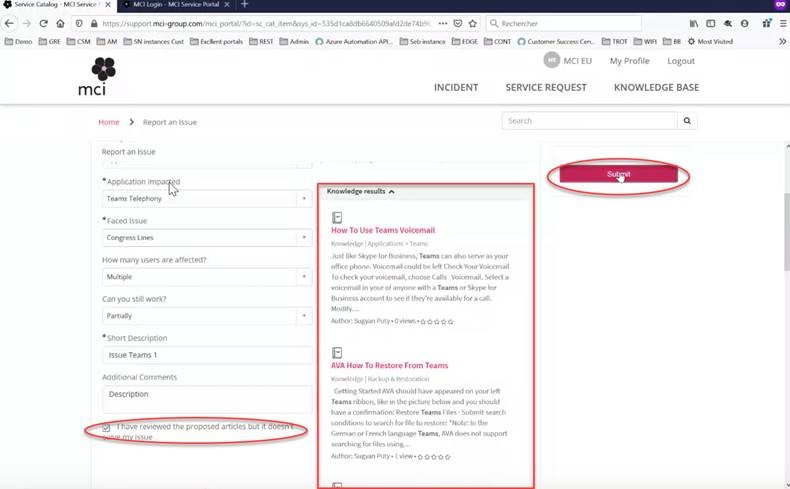The width and height of the screenshot is (790, 489).
Task: Close the MCI Login browser tab
Action: [x=227, y=5]
